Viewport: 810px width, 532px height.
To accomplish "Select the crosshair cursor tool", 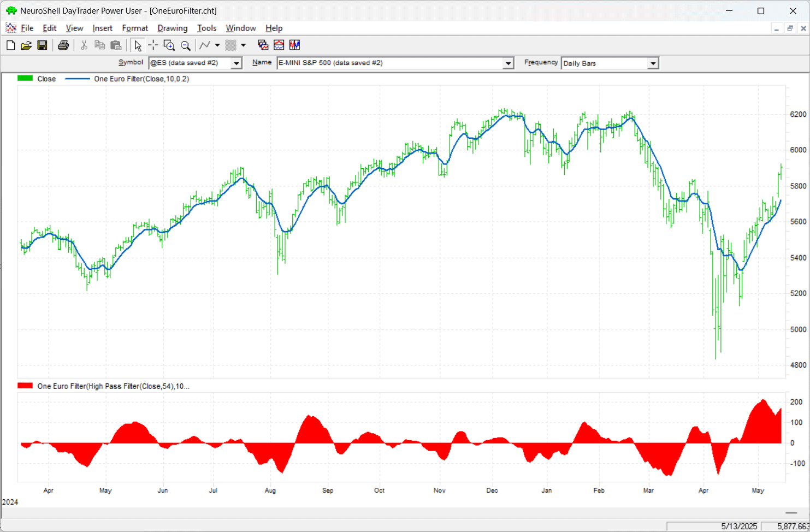I will [153, 45].
